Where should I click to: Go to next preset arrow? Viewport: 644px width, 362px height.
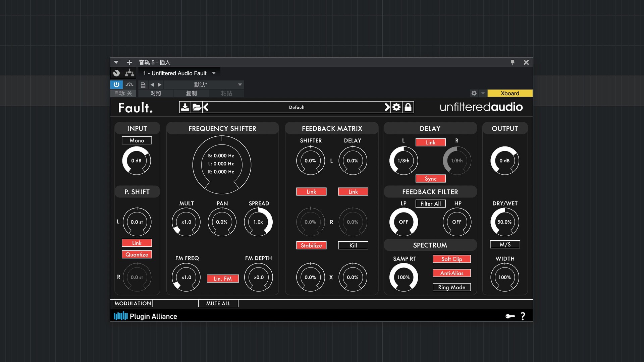pos(387,107)
